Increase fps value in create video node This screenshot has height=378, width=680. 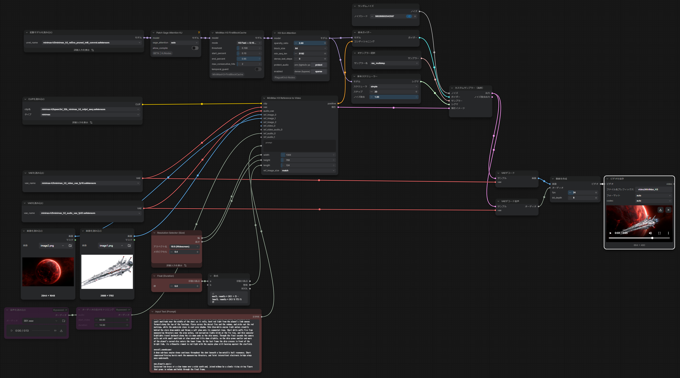(596, 192)
